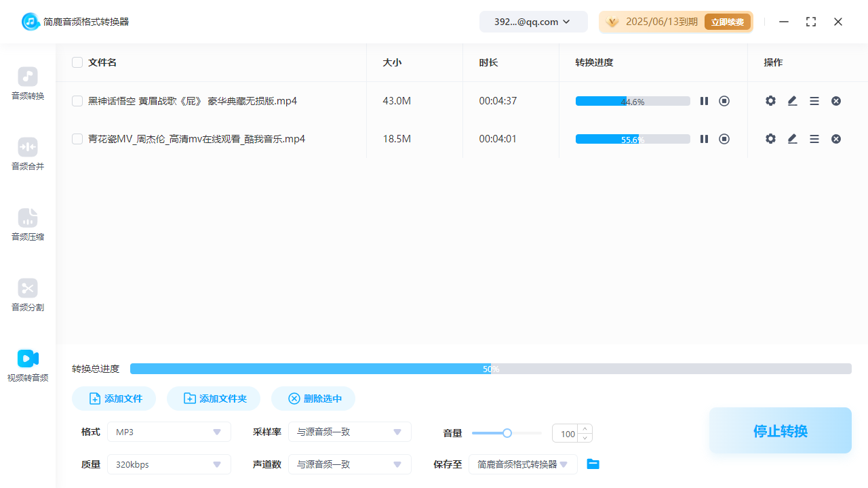Open the output folder via folder icon
Screen dimensions: 868x488
(x=593, y=464)
